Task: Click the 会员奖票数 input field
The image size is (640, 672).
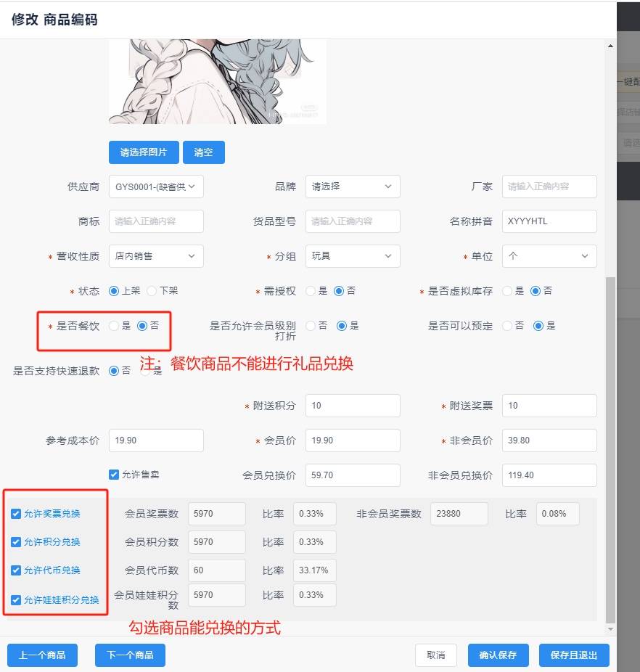Action: [x=217, y=513]
